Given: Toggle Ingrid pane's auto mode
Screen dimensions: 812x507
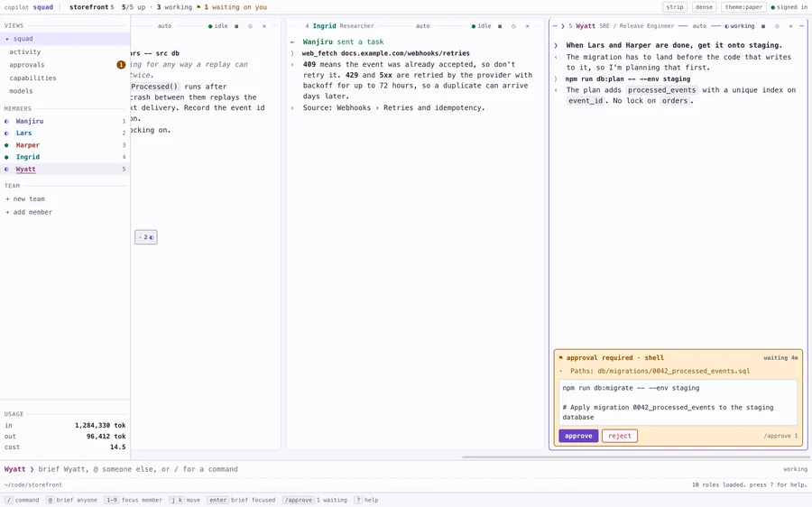Looking at the screenshot, I should click(x=422, y=26).
